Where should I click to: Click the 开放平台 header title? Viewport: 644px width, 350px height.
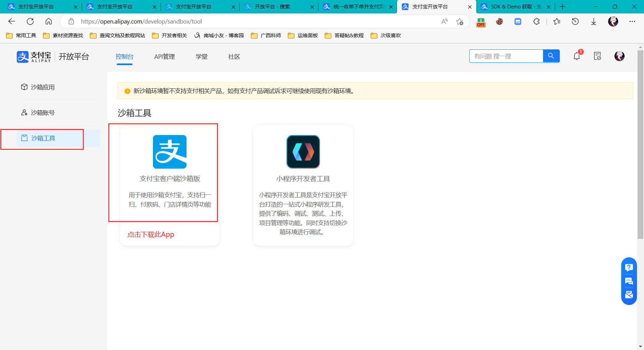pos(74,56)
